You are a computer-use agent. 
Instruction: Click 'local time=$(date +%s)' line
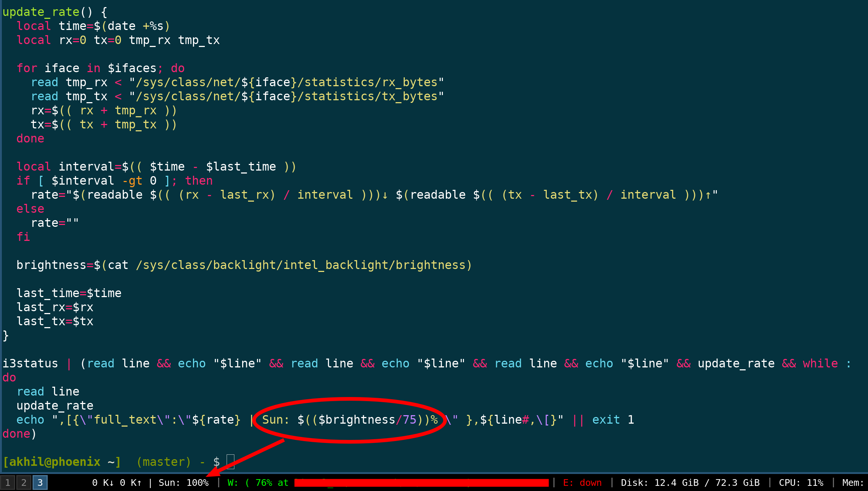coord(93,26)
